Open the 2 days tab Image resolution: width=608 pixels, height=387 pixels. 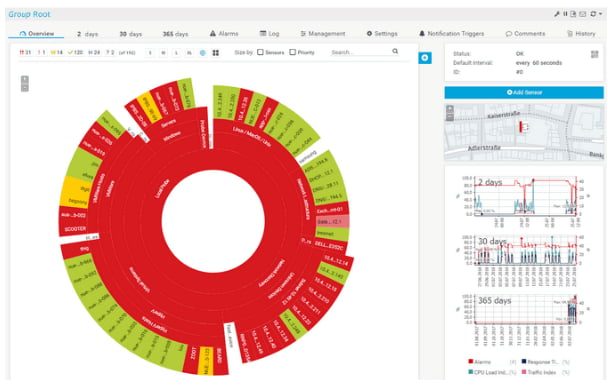click(88, 34)
